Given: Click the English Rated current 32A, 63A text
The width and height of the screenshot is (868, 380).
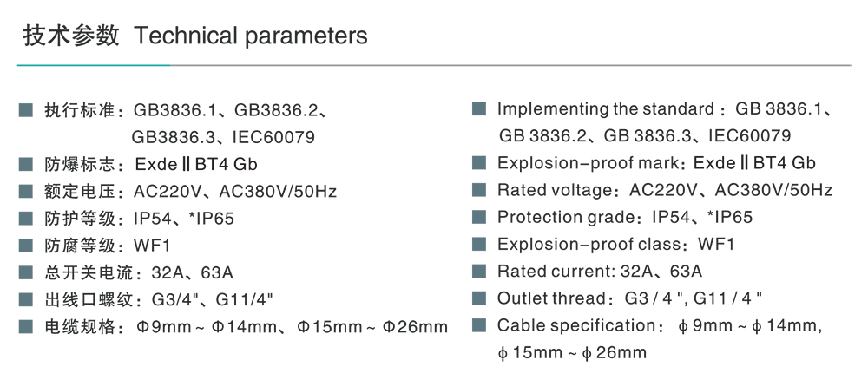Looking at the screenshot, I should tap(599, 272).
